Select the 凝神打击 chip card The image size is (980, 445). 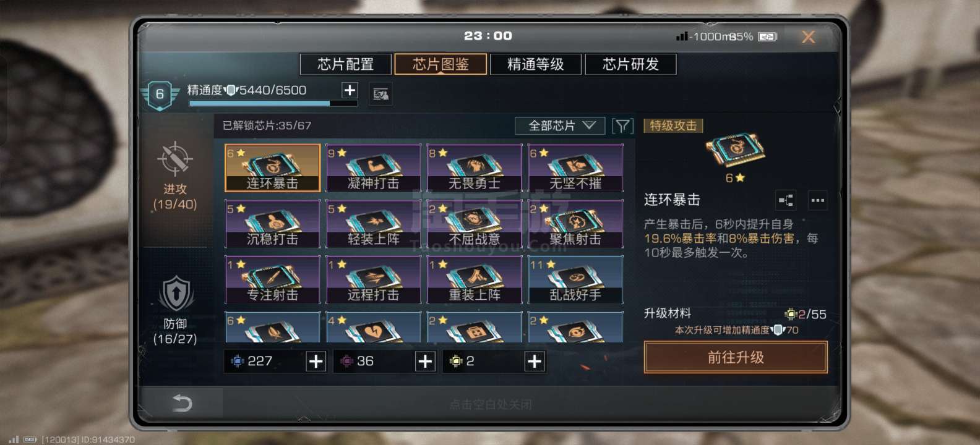(x=374, y=168)
